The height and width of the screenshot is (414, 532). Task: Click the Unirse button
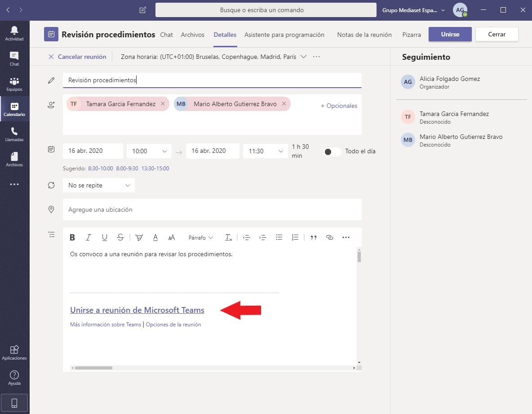pyautogui.click(x=450, y=34)
